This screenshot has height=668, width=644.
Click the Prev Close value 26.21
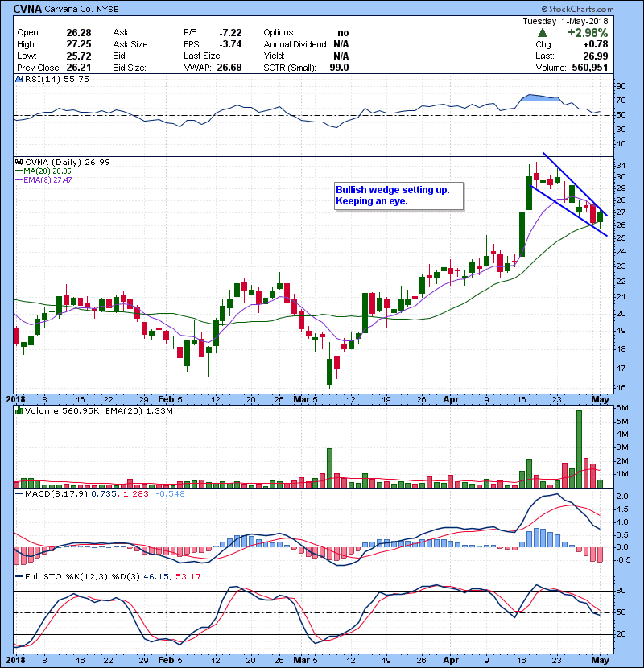pos(78,68)
